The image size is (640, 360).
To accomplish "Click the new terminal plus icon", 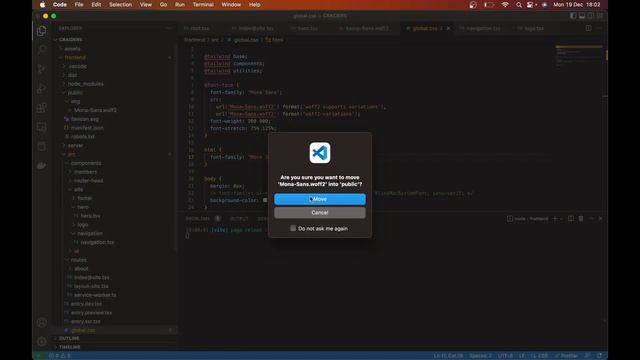I will pos(555,219).
